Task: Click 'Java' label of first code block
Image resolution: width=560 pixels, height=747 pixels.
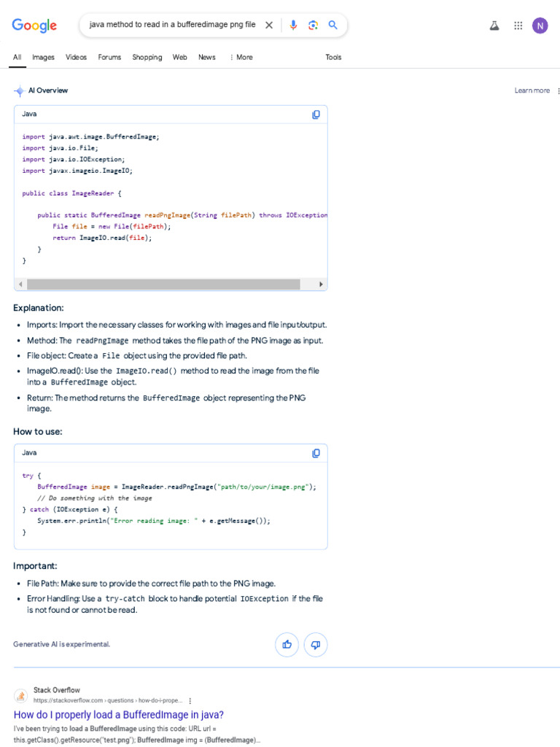Action: click(x=29, y=114)
